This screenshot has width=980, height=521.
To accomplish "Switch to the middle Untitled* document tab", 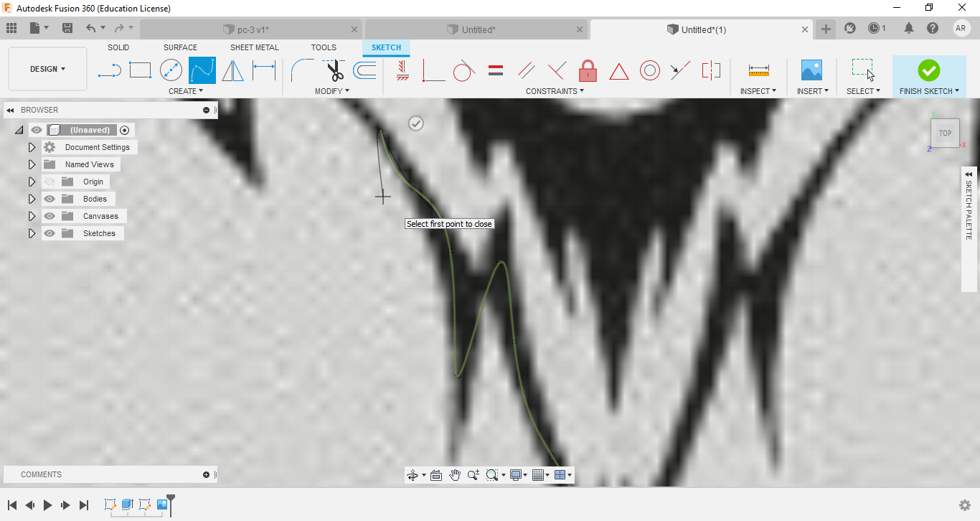I will pyautogui.click(x=476, y=29).
